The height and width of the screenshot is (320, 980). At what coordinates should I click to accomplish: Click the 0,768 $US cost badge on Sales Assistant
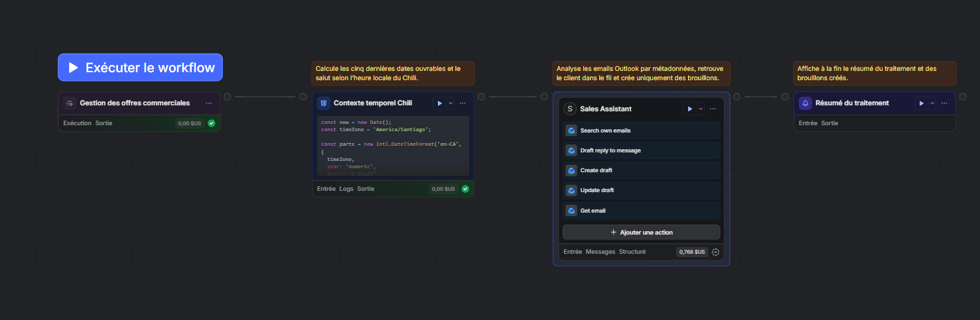pyautogui.click(x=692, y=252)
